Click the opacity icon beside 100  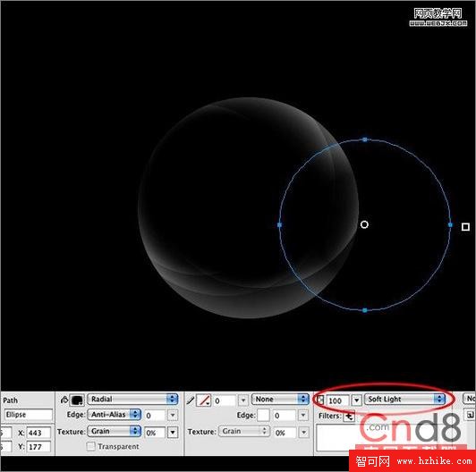(319, 400)
